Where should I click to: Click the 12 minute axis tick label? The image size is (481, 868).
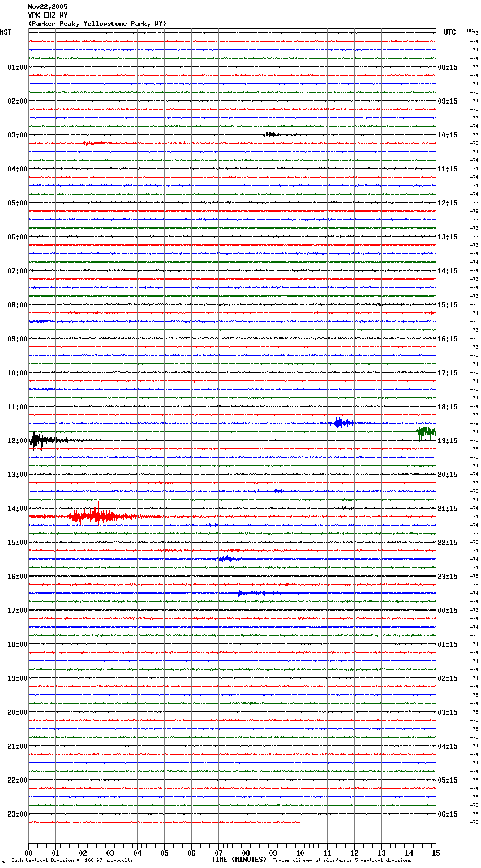pos(354,853)
